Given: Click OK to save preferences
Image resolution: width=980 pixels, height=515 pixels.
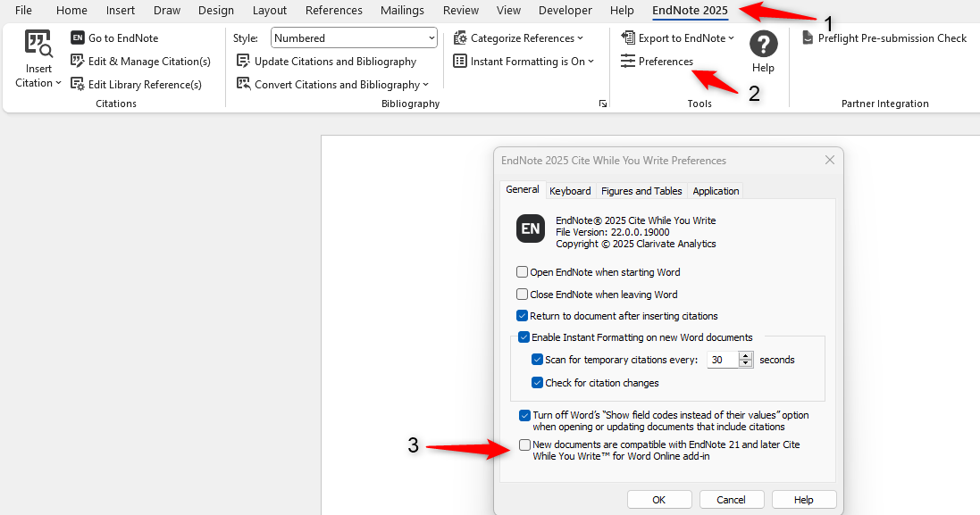Looking at the screenshot, I should pyautogui.click(x=659, y=499).
